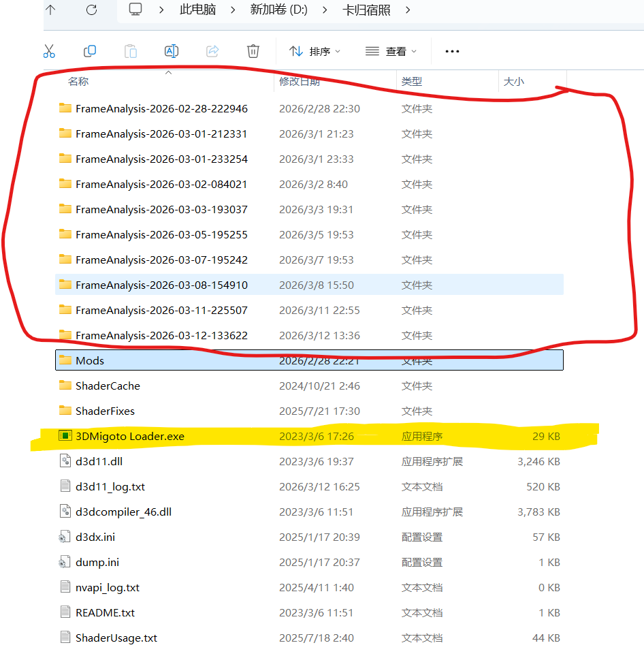Click the Cut scissors icon in toolbar
Screen dimensions: 644x658
tap(49, 51)
